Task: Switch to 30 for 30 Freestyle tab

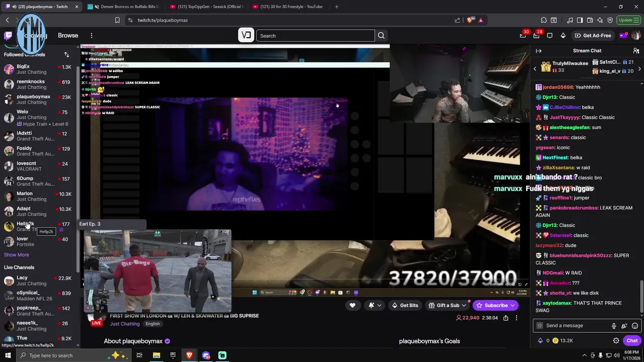Action: (x=289, y=7)
